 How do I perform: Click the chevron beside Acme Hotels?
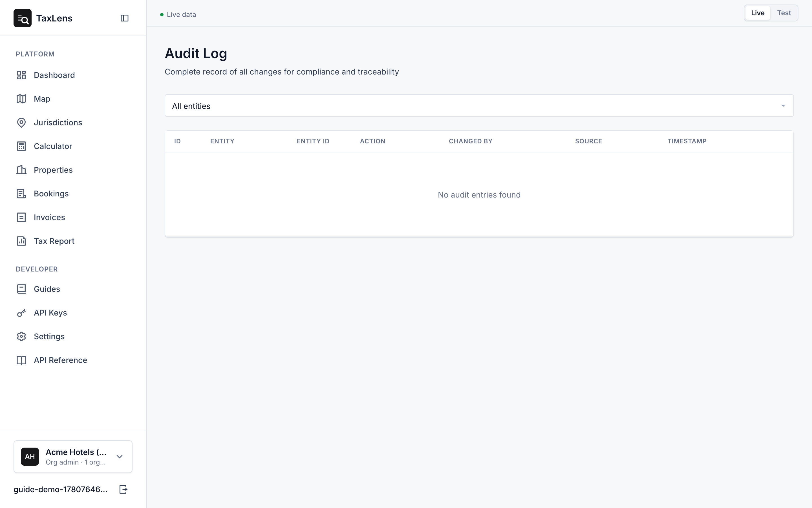(120, 456)
